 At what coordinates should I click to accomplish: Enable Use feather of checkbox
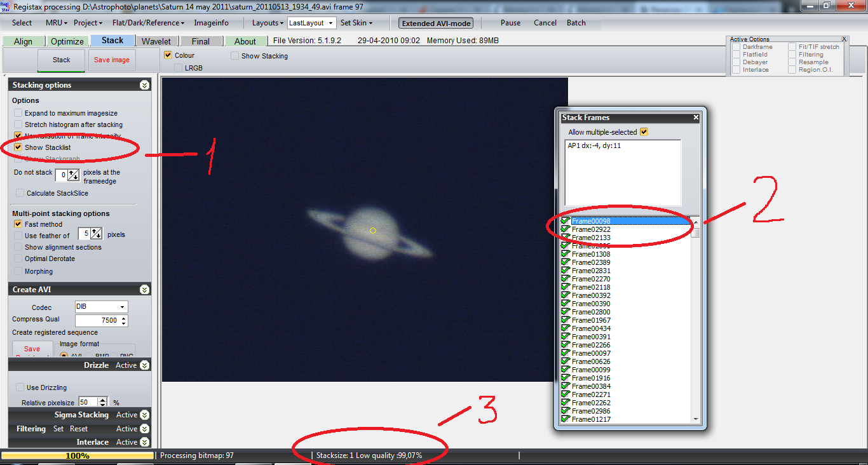click(18, 236)
